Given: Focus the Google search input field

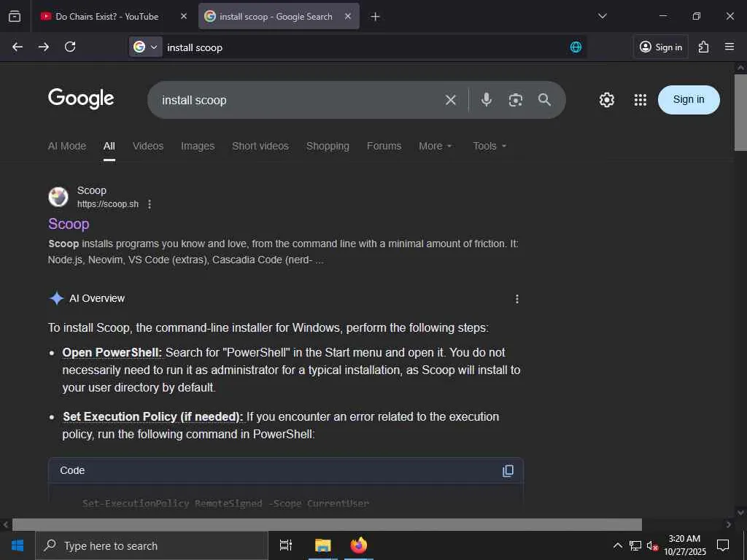Looking at the screenshot, I should pyautogui.click(x=300, y=100).
